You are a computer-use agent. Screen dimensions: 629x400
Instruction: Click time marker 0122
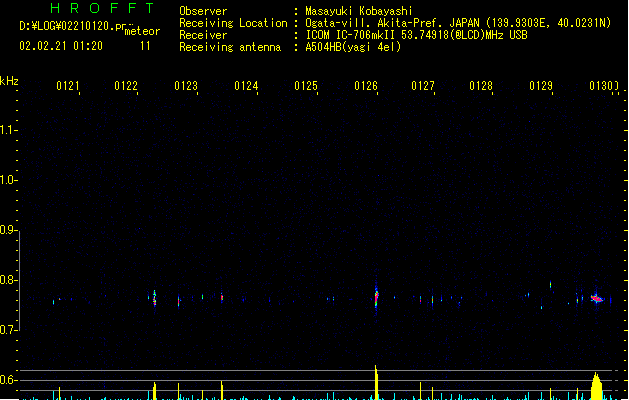click(126, 86)
